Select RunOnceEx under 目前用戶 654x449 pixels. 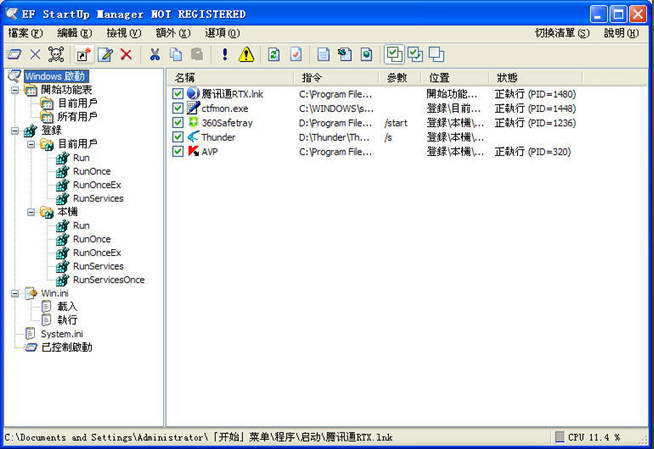[97, 185]
